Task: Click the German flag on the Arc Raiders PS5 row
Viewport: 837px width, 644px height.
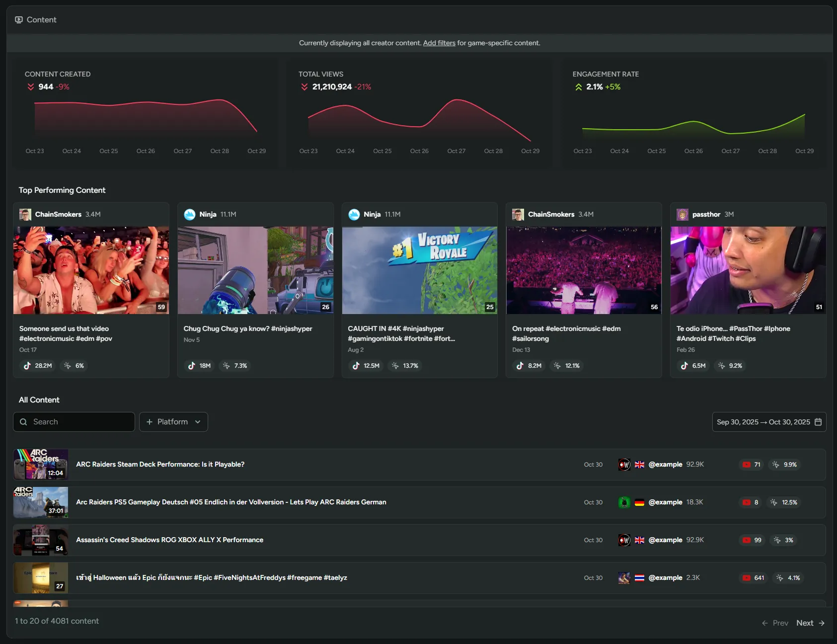Action: tap(639, 502)
